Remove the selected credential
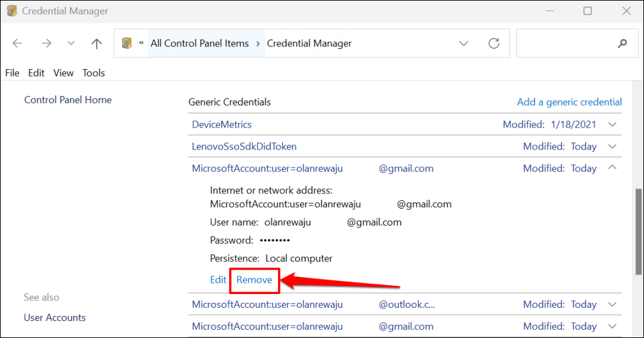This screenshot has width=644, height=338. (x=254, y=280)
